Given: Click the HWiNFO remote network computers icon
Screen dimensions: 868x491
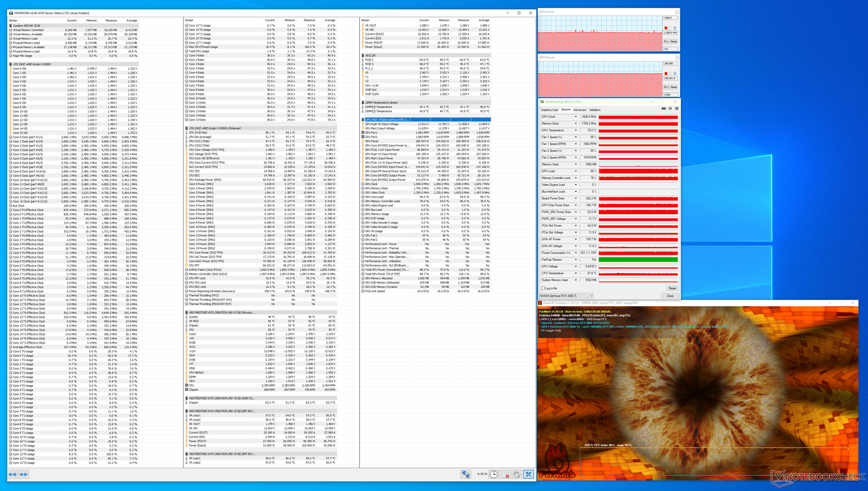Looking at the screenshot, I should (x=465, y=474).
